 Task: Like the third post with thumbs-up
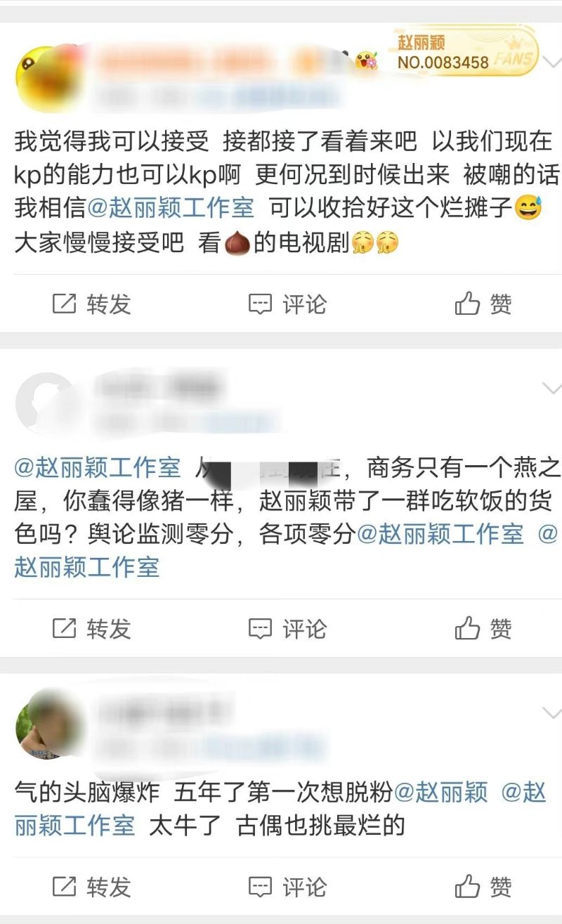click(483, 887)
